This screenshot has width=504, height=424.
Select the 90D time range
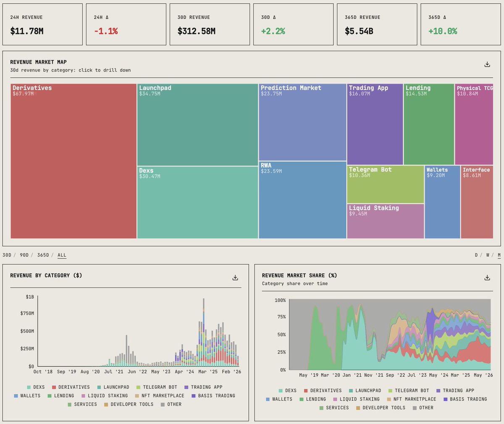24,255
